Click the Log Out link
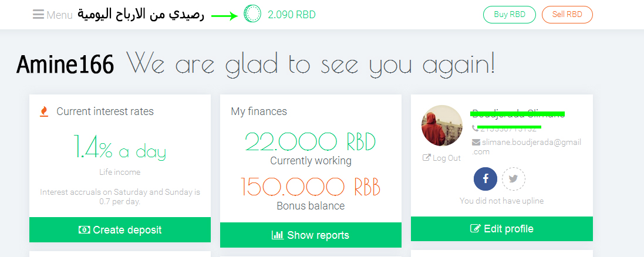Viewport: 644px width, 257px height. (446, 158)
